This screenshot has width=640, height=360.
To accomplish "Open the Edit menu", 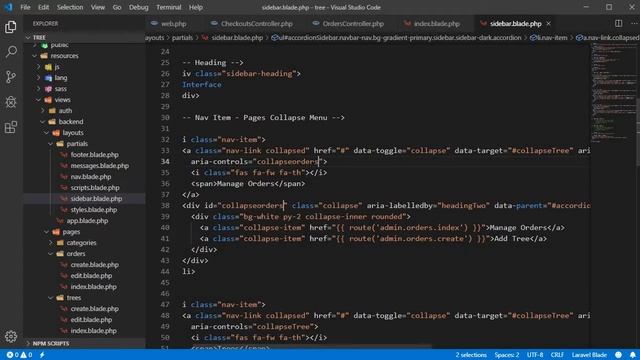I will (x=43, y=7).
